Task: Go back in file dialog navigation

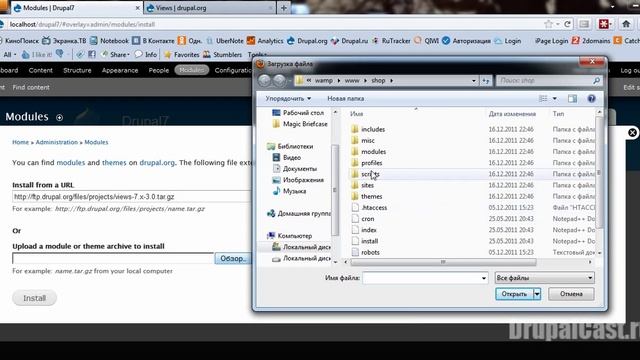Action: [x=264, y=80]
